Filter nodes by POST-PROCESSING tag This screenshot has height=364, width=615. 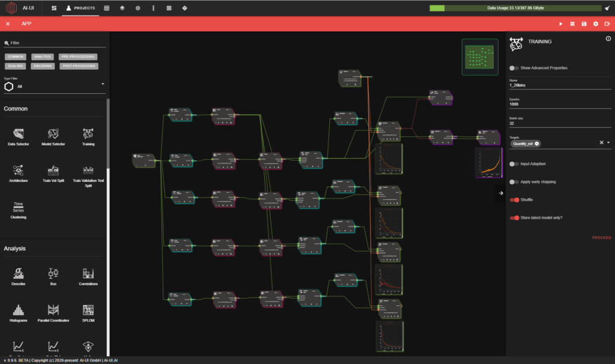[79, 66]
